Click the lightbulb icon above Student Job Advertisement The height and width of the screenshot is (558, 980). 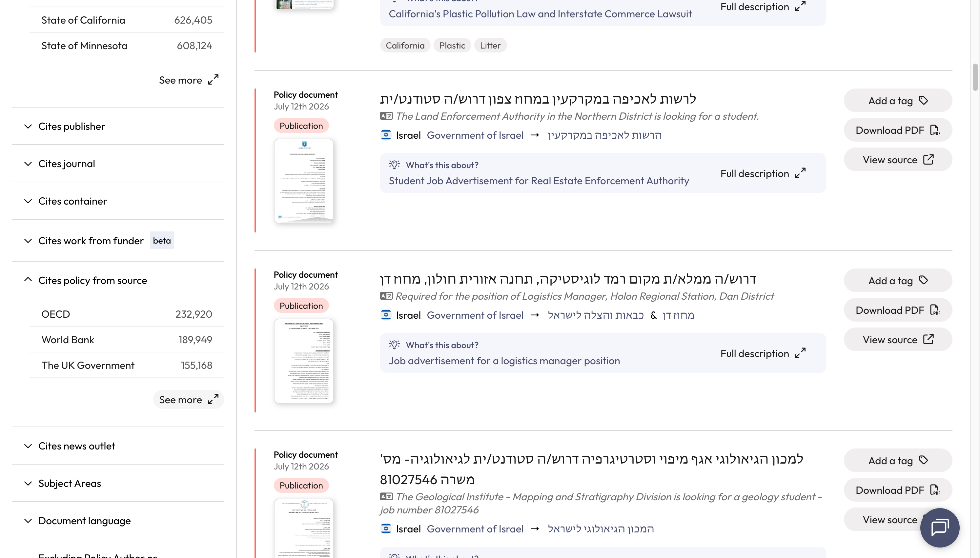click(394, 165)
